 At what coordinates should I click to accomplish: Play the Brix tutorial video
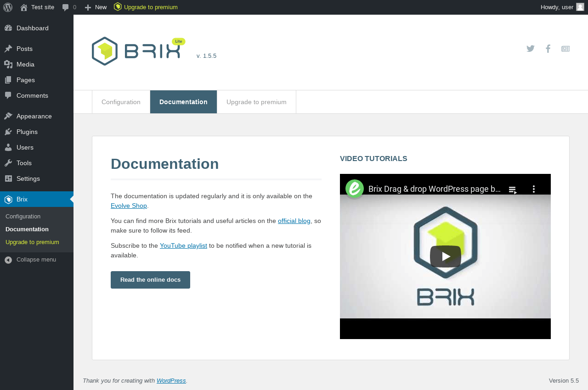click(x=445, y=256)
